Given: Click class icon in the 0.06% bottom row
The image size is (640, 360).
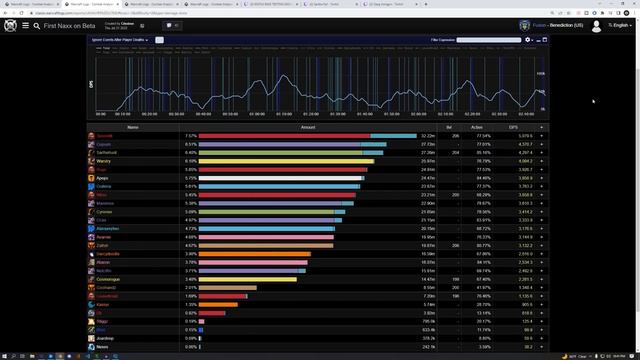Looking at the screenshot, I should point(91,347).
